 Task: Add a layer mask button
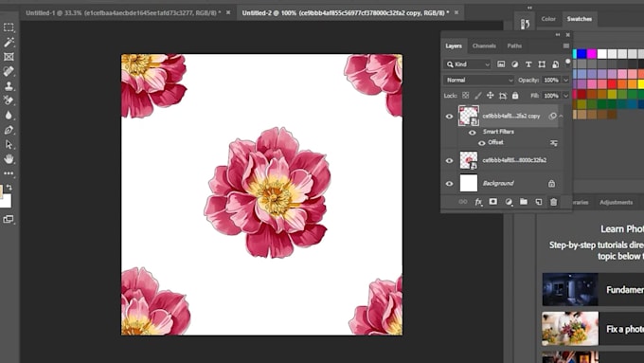492,202
